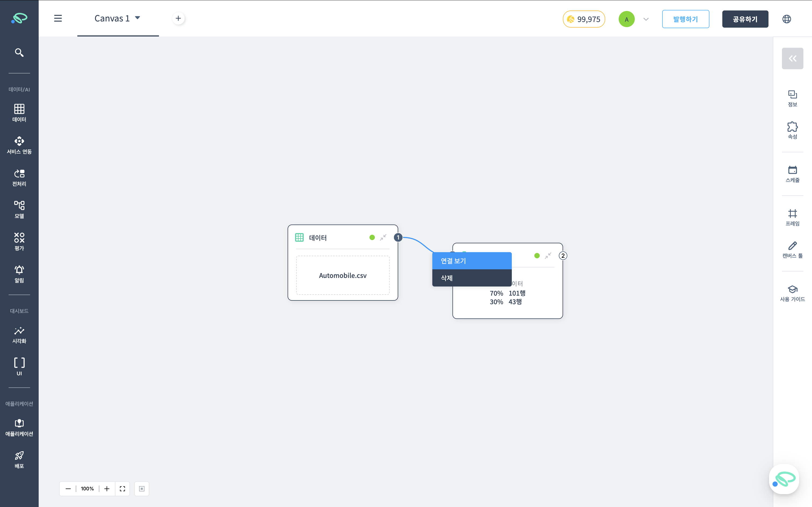Screen dimensions: 812x507
Task: Expand the right panel double chevron
Action: click(x=792, y=58)
